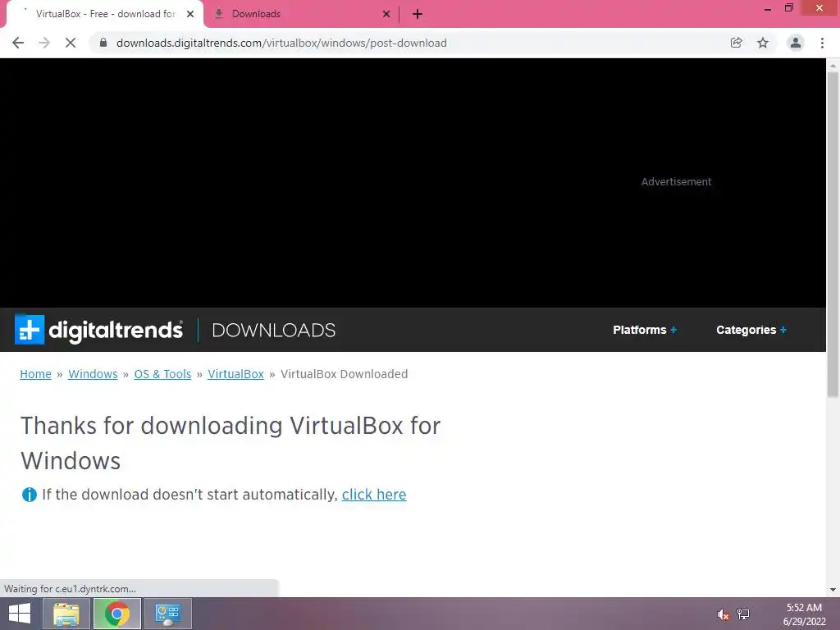Viewport: 840px width, 630px height.
Task: Close the Downloads tab
Action: 386,14
